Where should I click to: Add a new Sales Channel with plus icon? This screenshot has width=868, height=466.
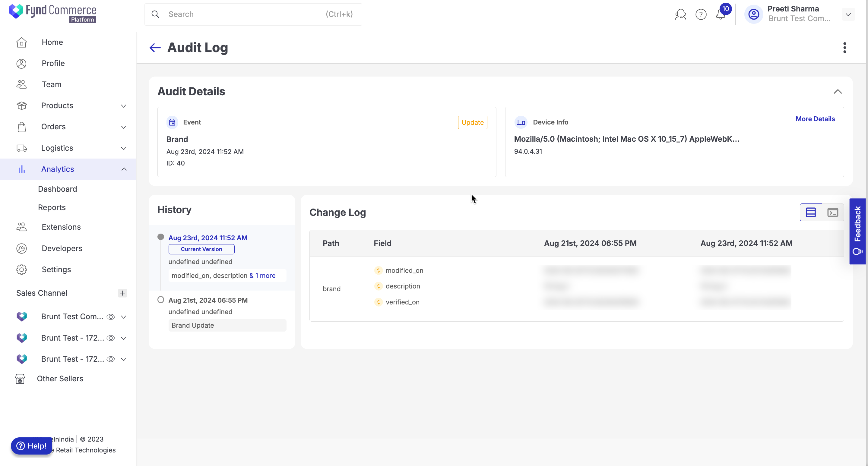122,293
